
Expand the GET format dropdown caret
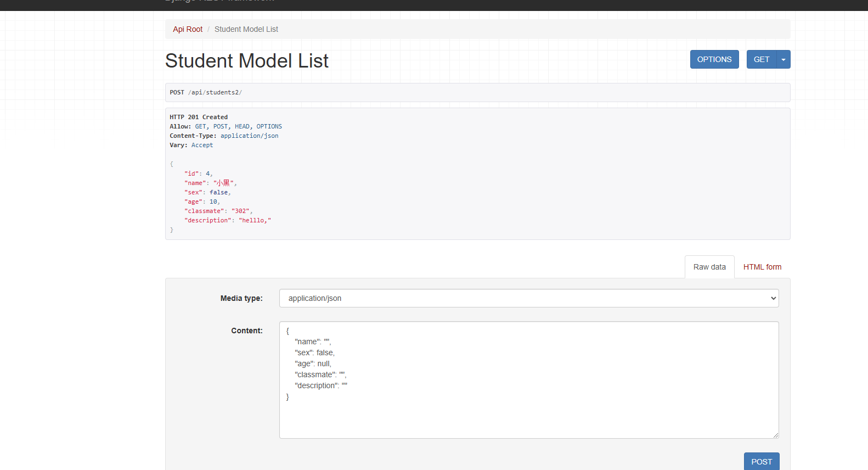[x=784, y=59]
